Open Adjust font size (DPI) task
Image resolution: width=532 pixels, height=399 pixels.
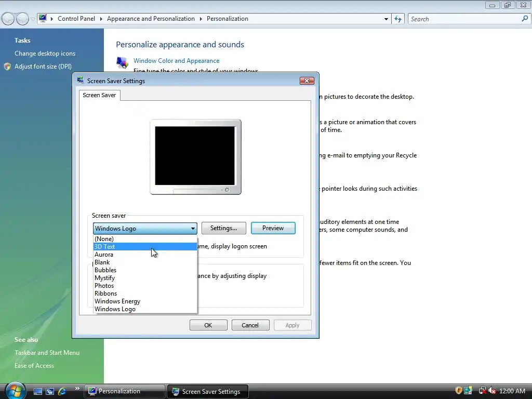click(x=43, y=66)
